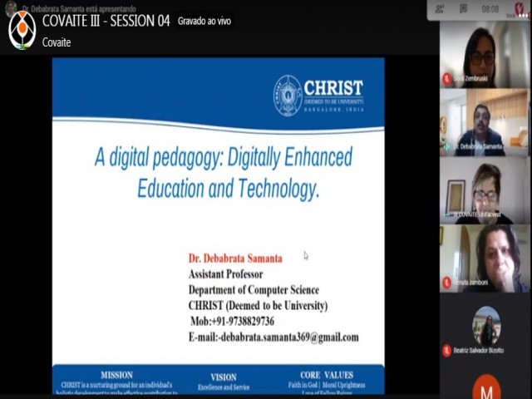
Task: Click 'Department of Computer Science' text
Action: pyautogui.click(x=254, y=290)
